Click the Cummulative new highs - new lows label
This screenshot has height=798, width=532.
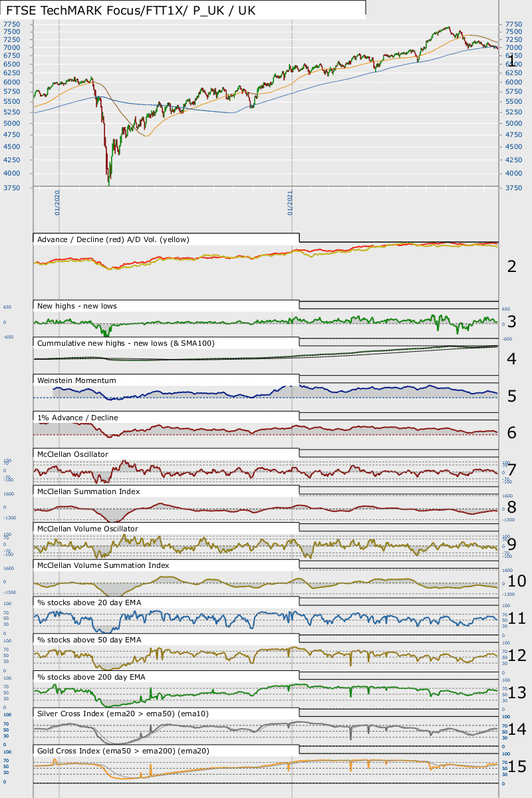coord(126,343)
